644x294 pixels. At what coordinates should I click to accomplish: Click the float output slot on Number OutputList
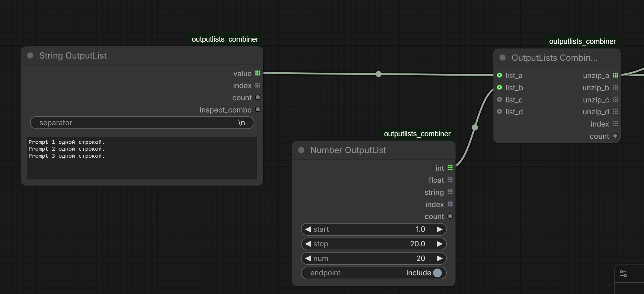[450, 180]
